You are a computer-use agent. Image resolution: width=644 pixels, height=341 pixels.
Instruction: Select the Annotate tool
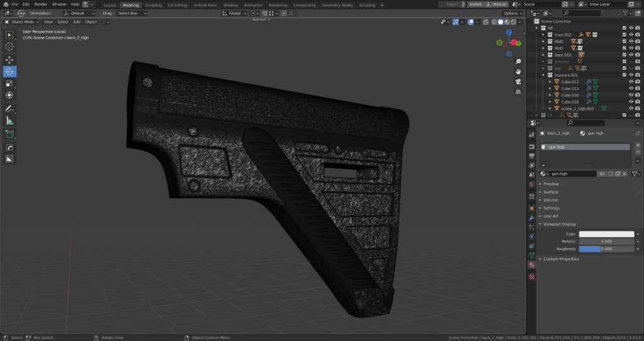(9, 109)
